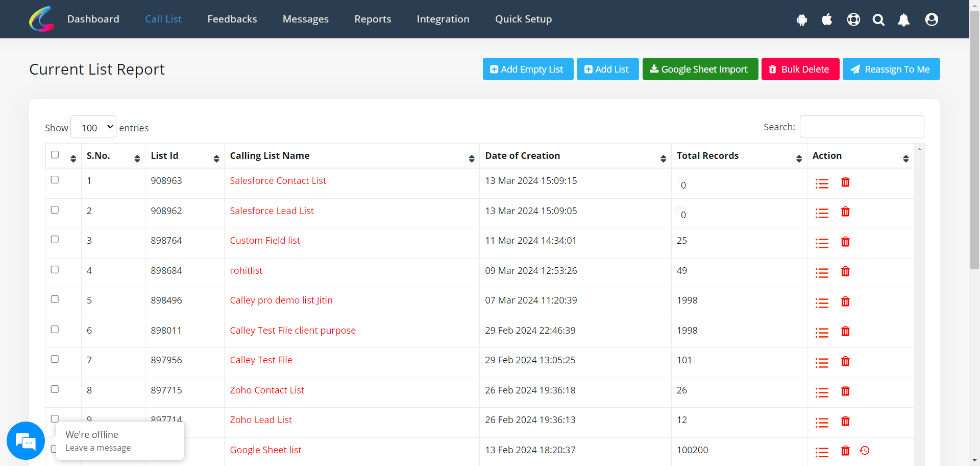View list details for Calley Test File (897956)
The width and height of the screenshot is (980, 466).
click(822, 363)
